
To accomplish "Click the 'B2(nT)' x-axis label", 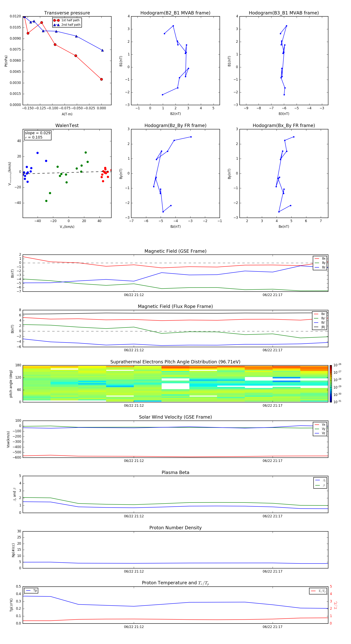I will pyautogui.click(x=175, y=114).
